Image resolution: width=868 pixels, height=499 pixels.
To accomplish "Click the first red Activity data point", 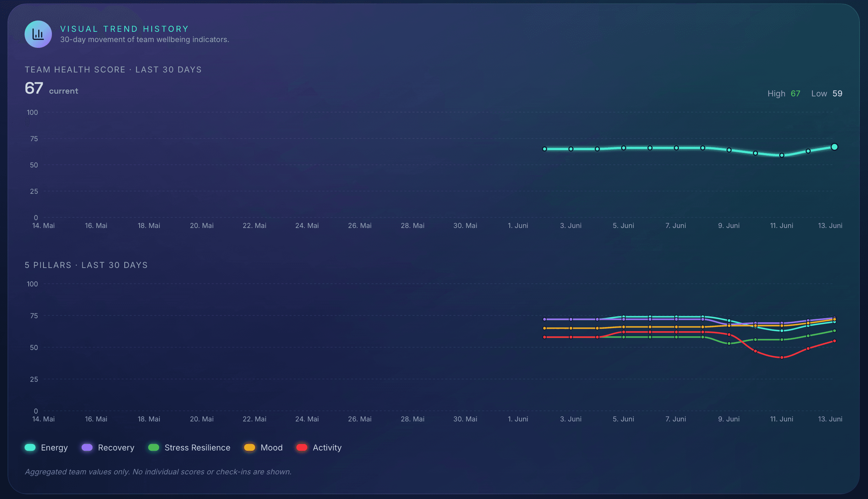I will [x=544, y=337].
